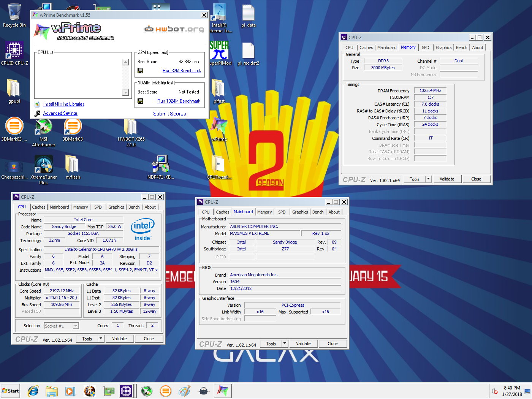Image resolution: width=532 pixels, height=399 pixels.
Task: Click Validate in bottom-left CPU-Z window
Action: click(x=119, y=339)
